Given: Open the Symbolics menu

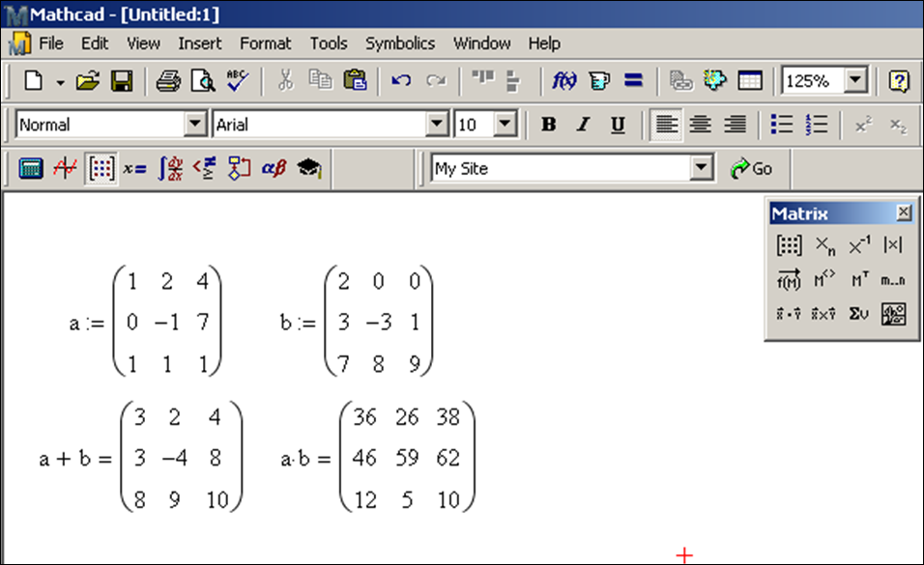Looking at the screenshot, I should (x=399, y=43).
